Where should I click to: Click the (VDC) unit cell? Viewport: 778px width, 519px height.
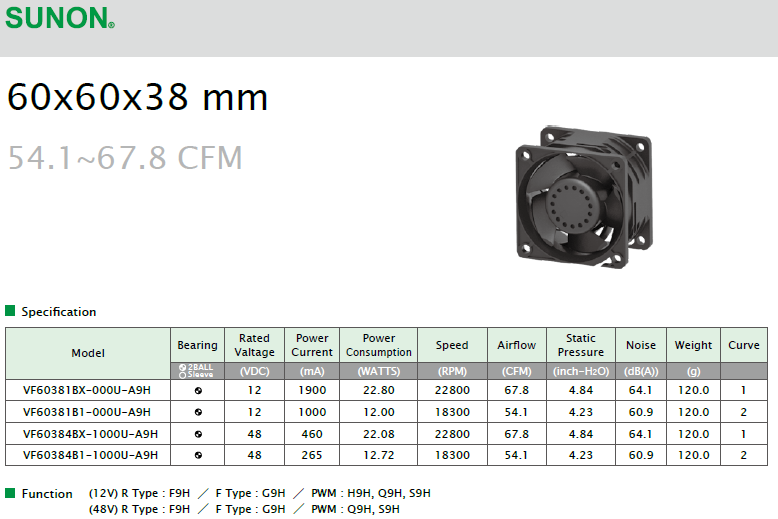255,371
